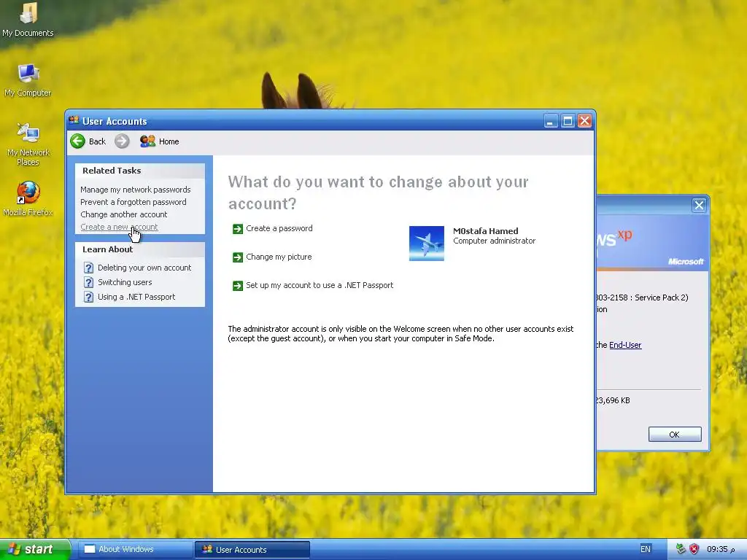Click the help icon beside Switching users
This screenshot has height=560, width=747.
click(88, 282)
